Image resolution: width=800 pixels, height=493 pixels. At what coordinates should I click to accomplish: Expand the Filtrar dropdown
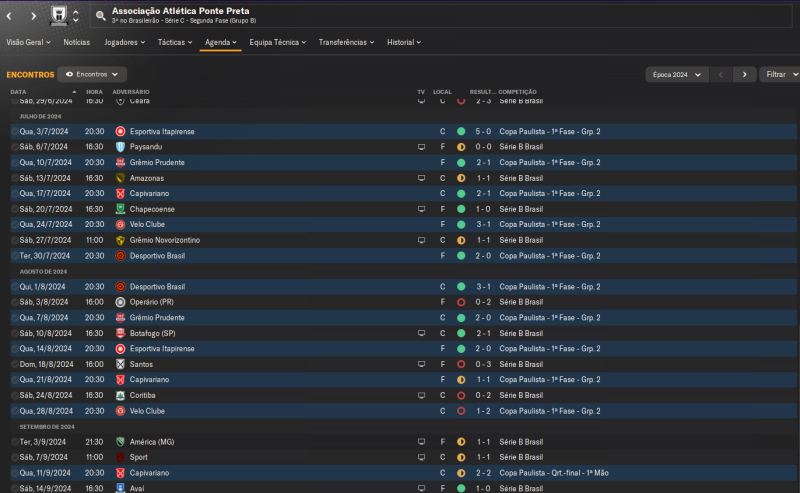(x=778, y=74)
